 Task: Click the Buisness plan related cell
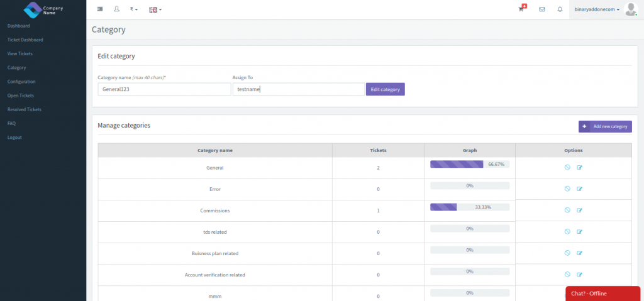coord(215,253)
